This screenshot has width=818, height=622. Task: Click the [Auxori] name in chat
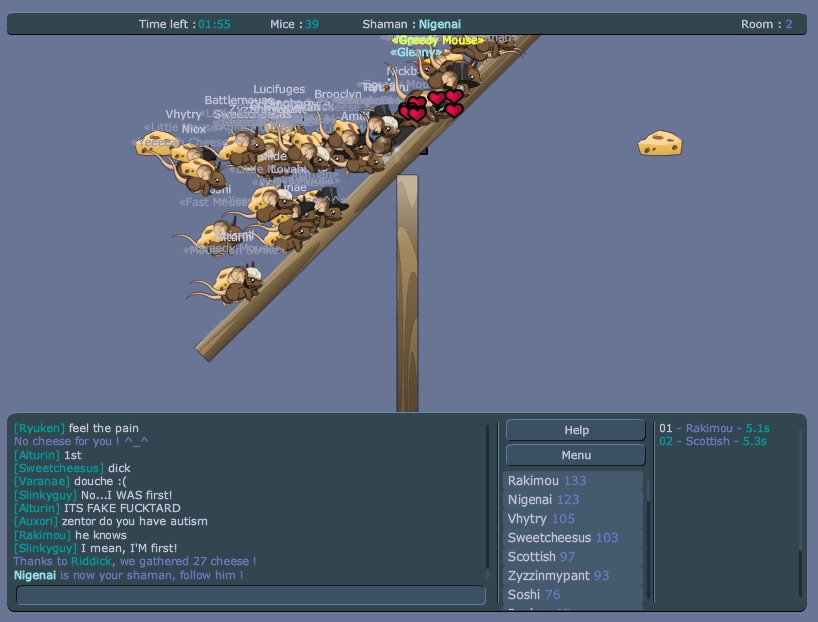[35, 521]
